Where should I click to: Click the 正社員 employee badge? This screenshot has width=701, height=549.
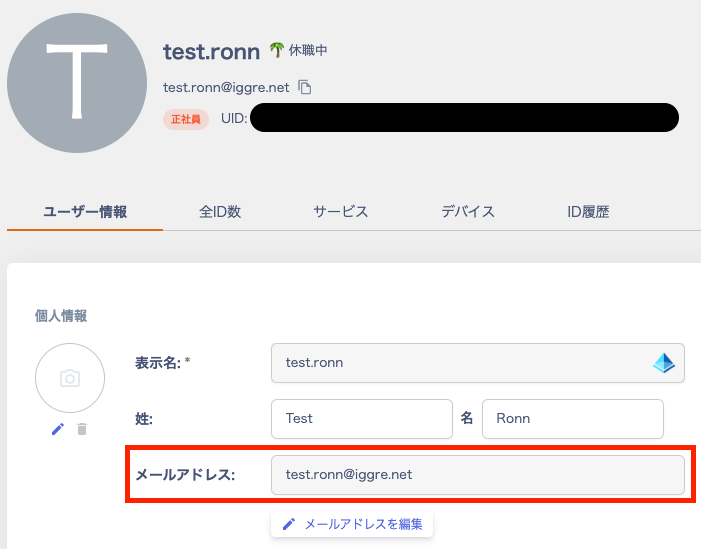click(186, 119)
